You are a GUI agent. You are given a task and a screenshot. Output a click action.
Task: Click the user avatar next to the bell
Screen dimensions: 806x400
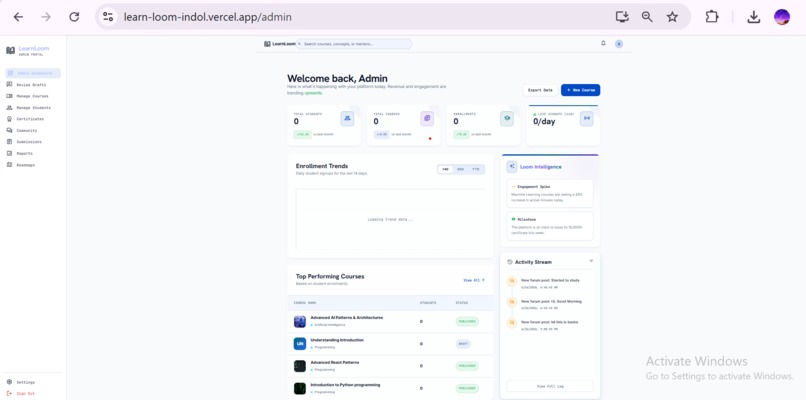[619, 44]
